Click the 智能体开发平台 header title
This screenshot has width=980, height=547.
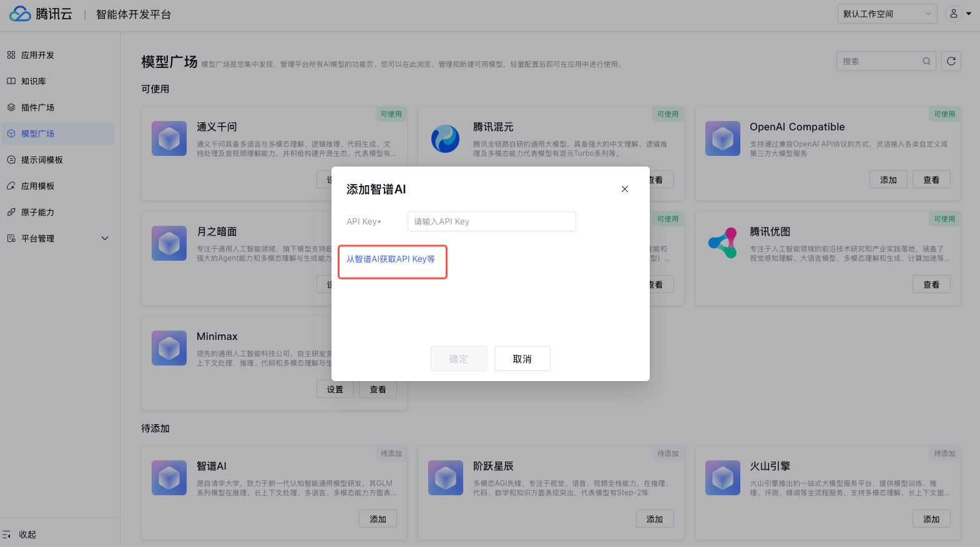coord(134,14)
